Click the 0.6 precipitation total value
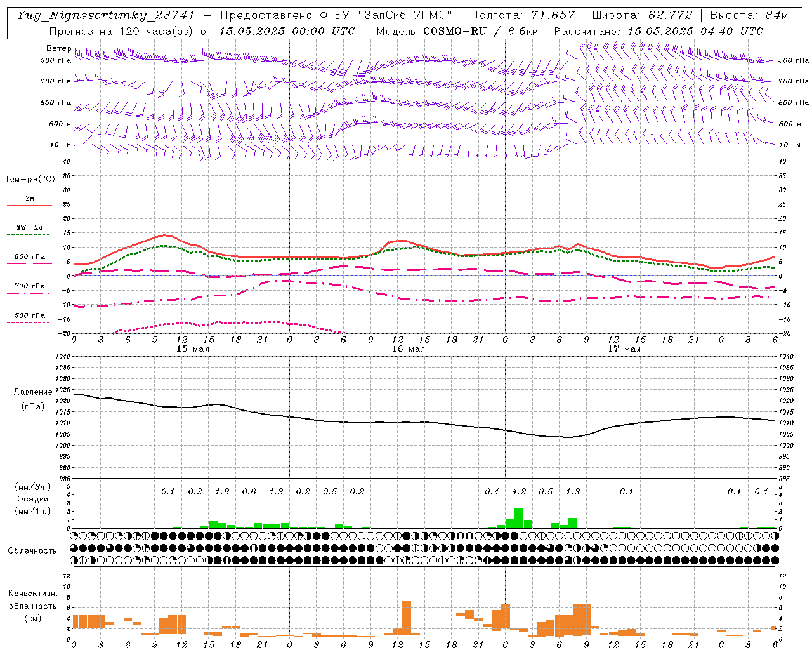 click(x=249, y=491)
